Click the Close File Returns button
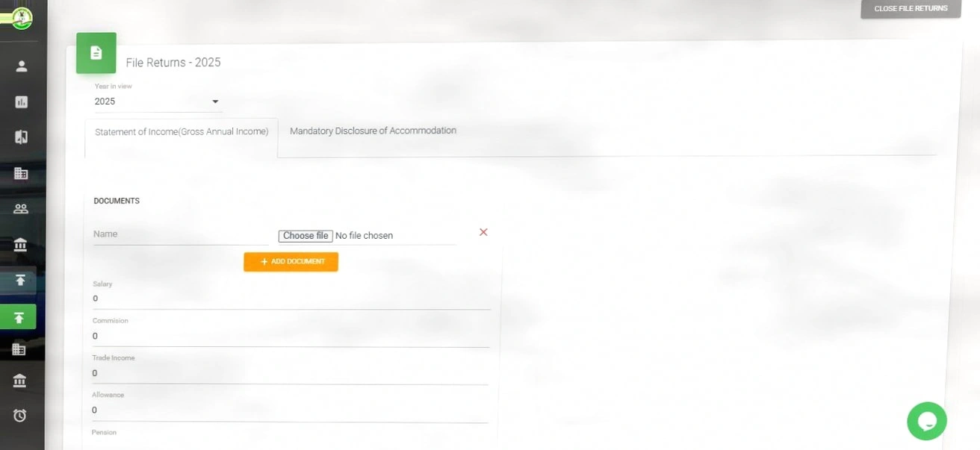The height and width of the screenshot is (450, 980). 911,9
